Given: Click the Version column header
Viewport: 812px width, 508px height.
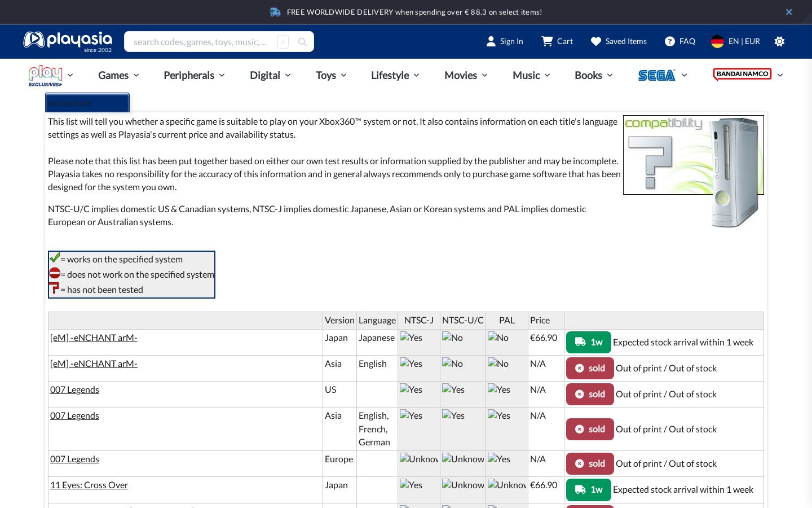Looking at the screenshot, I should (x=339, y=320).
